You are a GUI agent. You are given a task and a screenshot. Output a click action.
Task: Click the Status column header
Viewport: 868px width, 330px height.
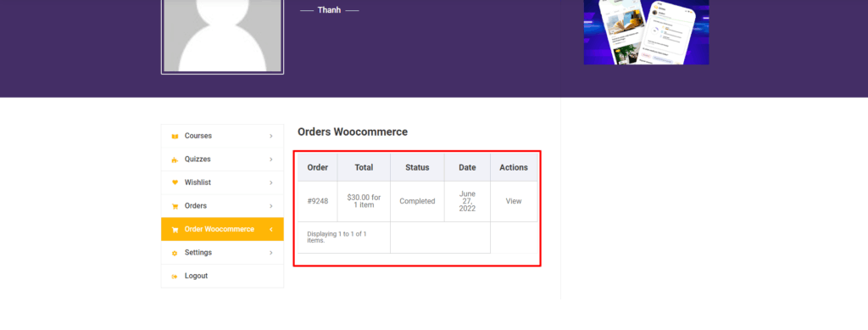click(x=417, y=167)
